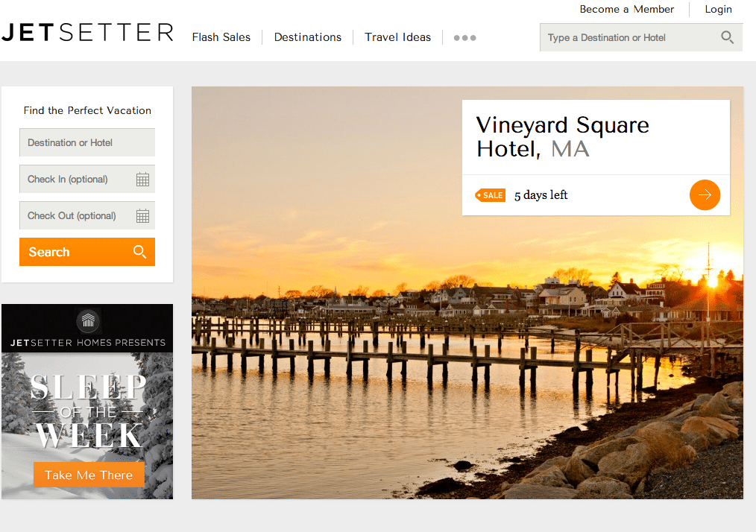
Task: Click the Sleep of the Week banner
Action: pyautogui.click(x=87, y=402)
